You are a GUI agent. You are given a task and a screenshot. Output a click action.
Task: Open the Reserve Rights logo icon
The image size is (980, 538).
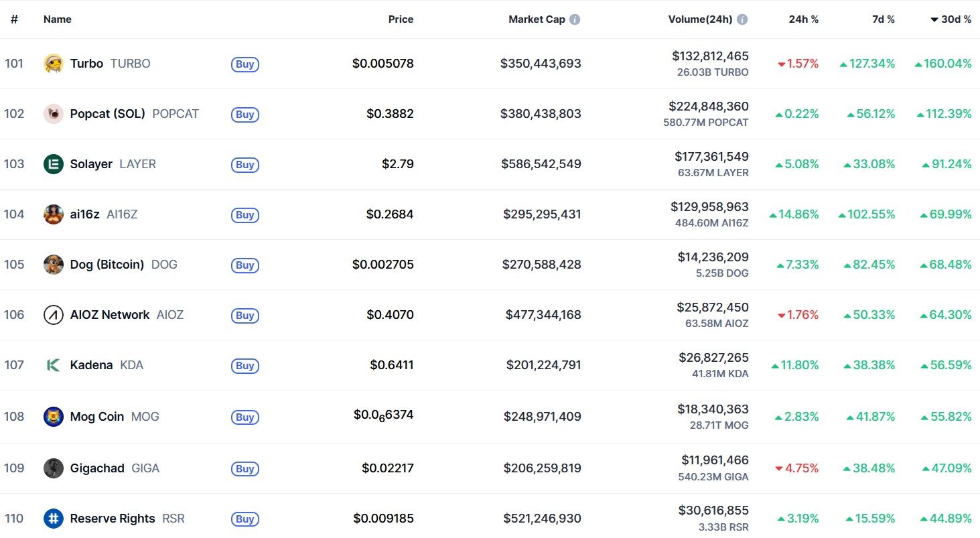click(x=54, y=519)
